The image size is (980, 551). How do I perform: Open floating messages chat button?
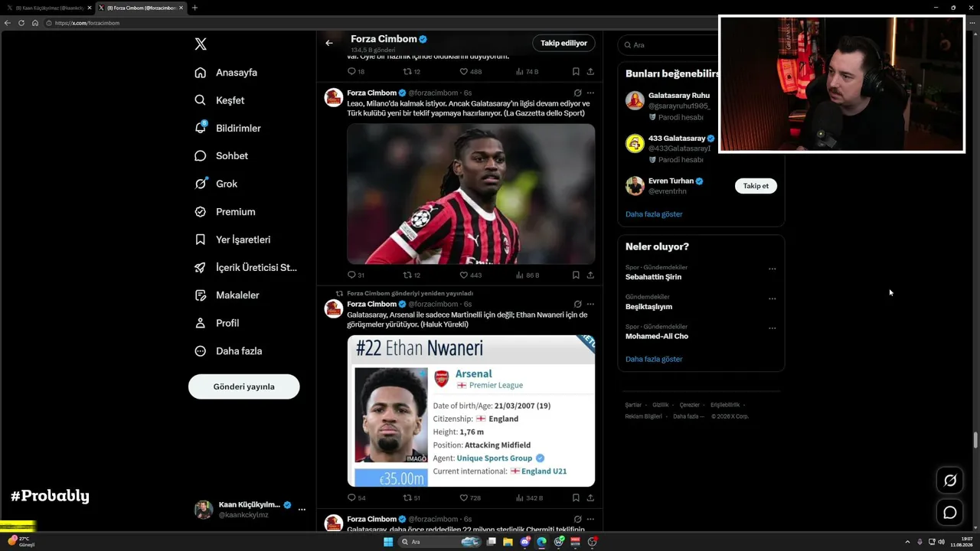(950, 513)
